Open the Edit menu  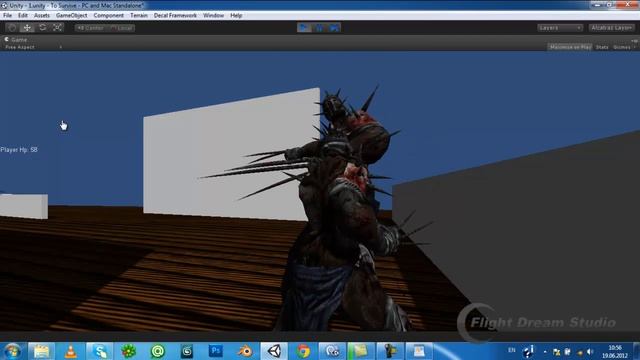[x=23, y=16]
